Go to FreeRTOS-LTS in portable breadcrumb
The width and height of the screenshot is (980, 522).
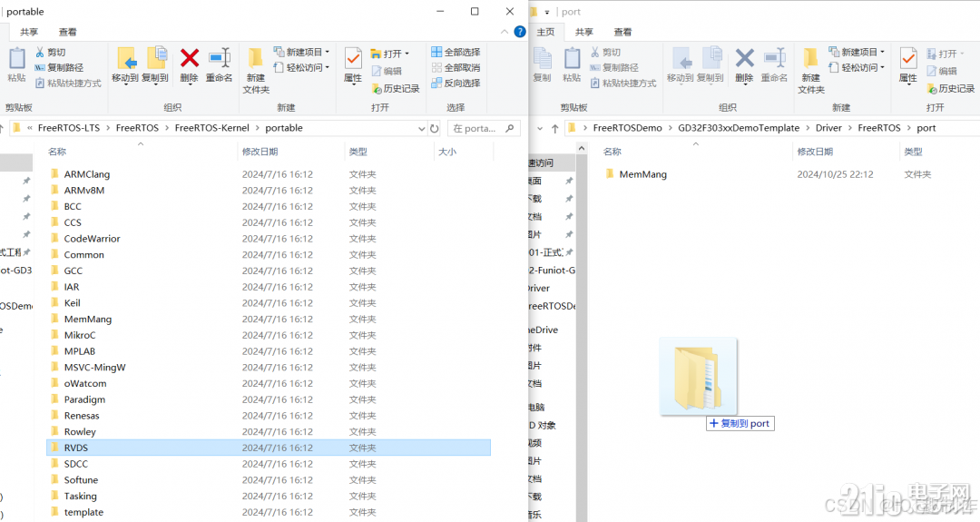pos(69,128)
